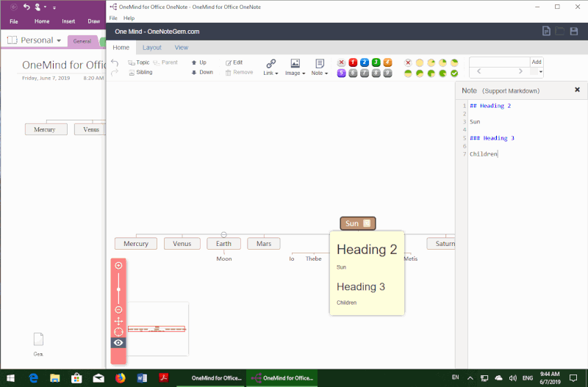
Task: Move the selected node Up
Action: [198, 62]
